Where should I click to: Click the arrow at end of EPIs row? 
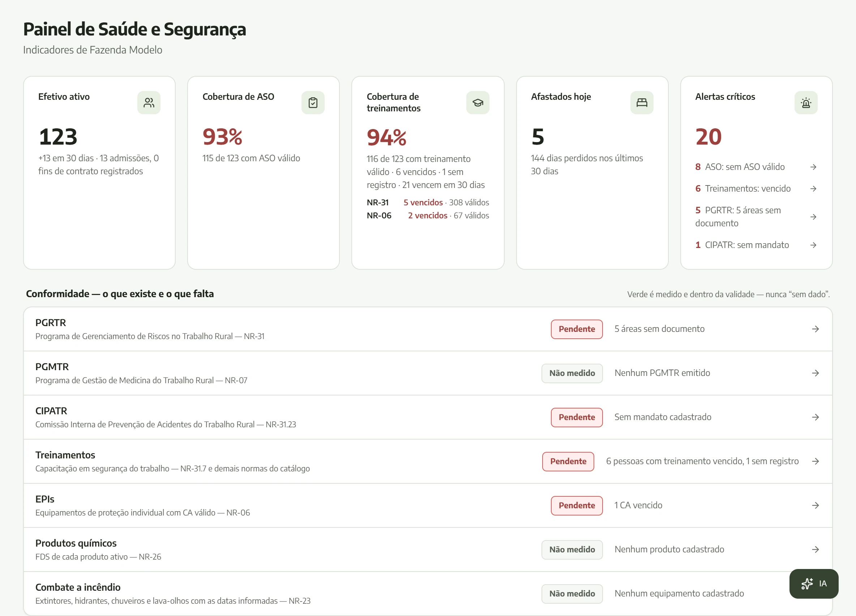tap(815, 505)
